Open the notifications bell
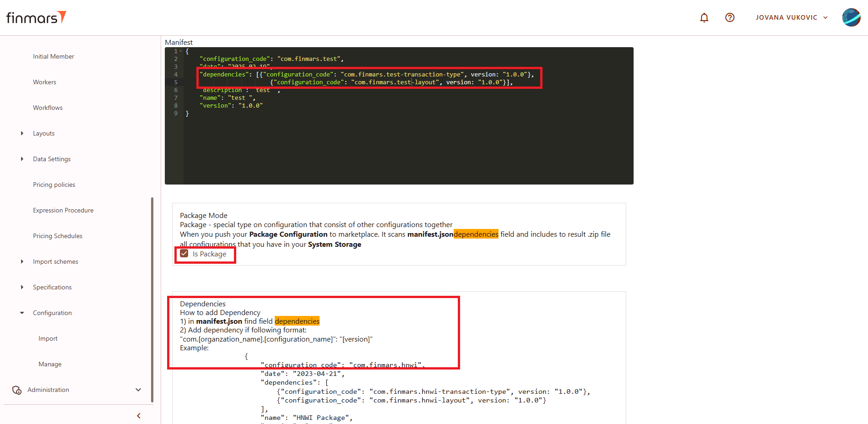The width and height of the screenshot is (868, 424). pyautogui.click(x=704, y=17)
